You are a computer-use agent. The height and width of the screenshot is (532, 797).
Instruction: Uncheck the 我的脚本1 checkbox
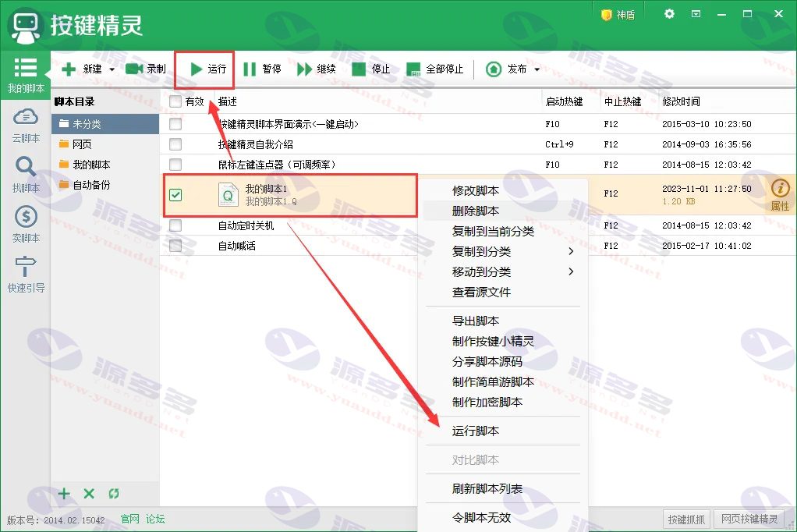(x=175, y=194)
